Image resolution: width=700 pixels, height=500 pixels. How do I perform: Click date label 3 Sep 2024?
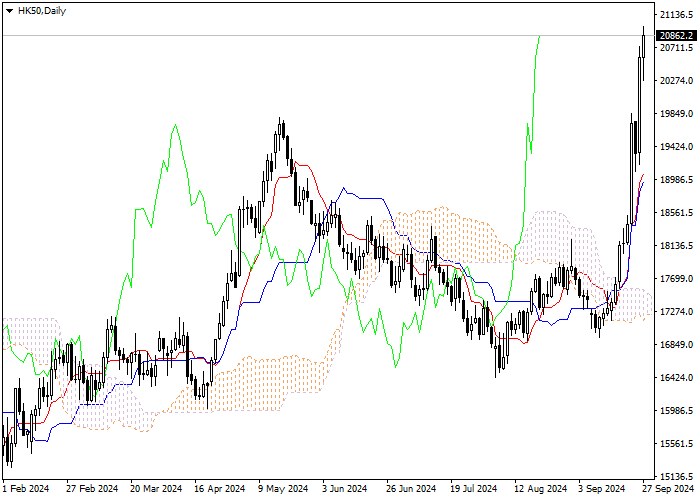pos(602,489)
